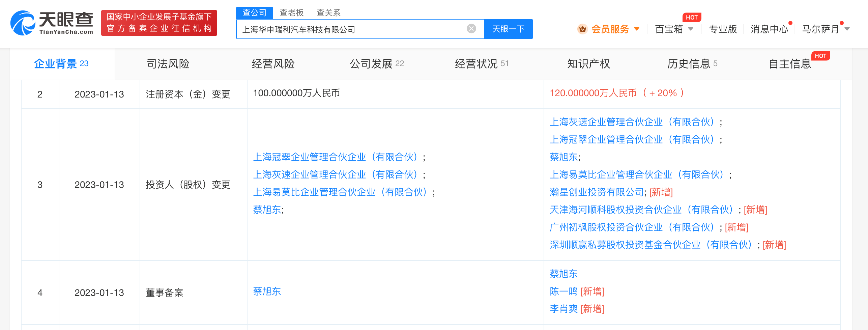Open 陈一鸣 director link
The width and height of the screenshot is (868, 330).
coord(563,291)
